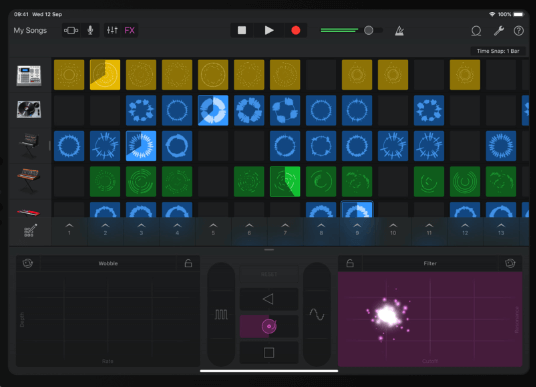This screenshot has width=536, height=387.
Task: Trigger column 13 with its chevron
Action: pyautogui.click(x=501, y=229)
